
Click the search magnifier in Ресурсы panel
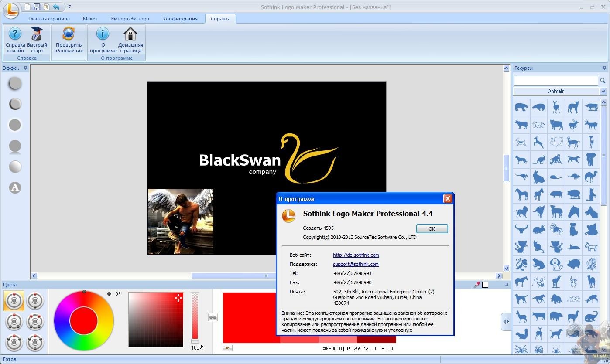click(x=603, y=81)
